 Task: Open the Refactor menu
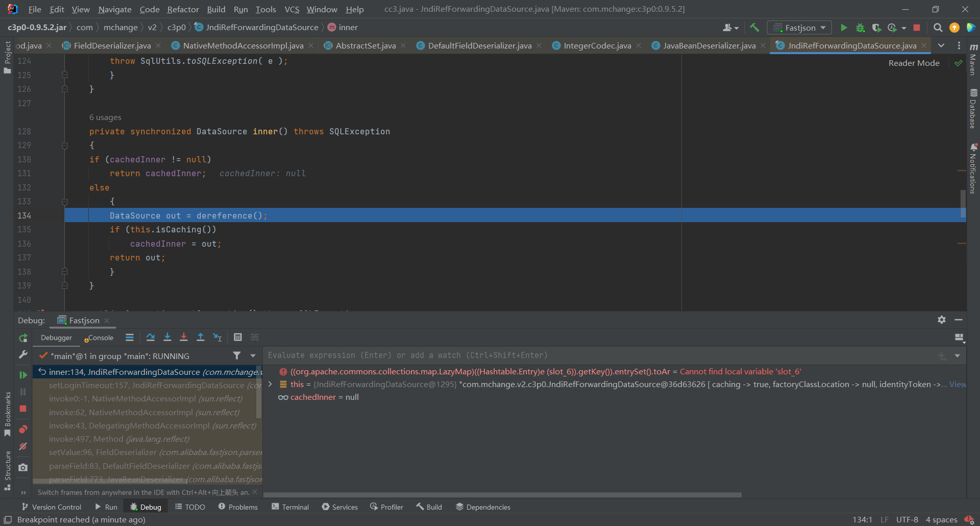coord(183,9)
